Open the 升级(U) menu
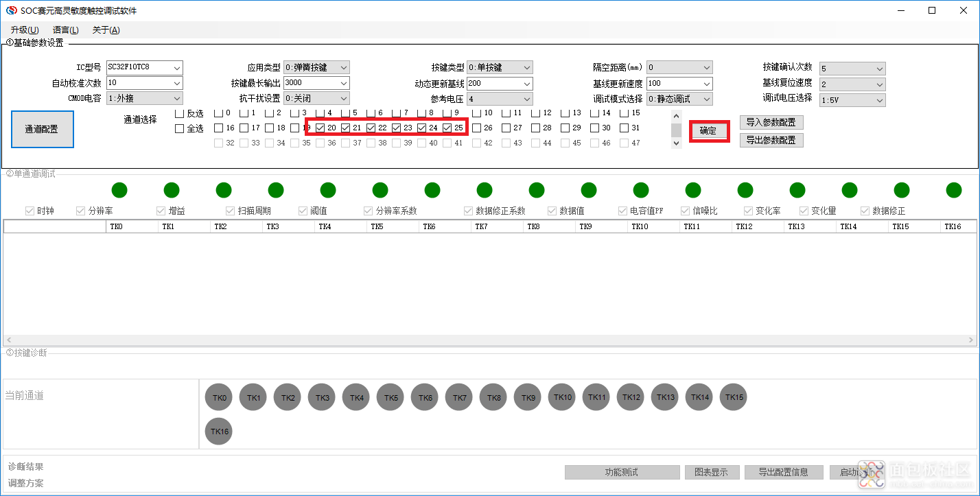Screen dimensions: 980x496 coord(25,30)
